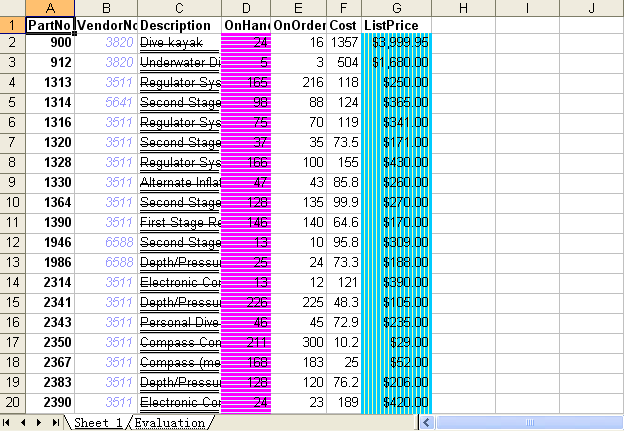Click the column J header
624x432 pixels.
[x=592, y=8]
